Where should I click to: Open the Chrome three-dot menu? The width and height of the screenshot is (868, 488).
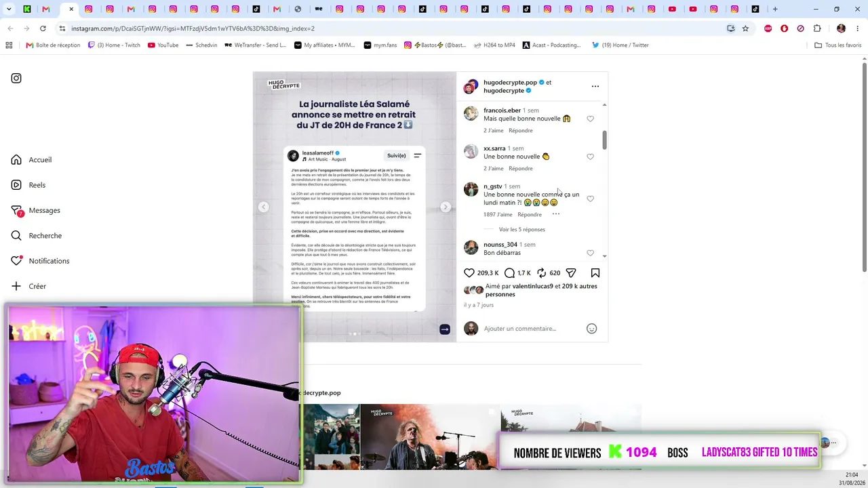pyautogui.click(x=858, y=28)
